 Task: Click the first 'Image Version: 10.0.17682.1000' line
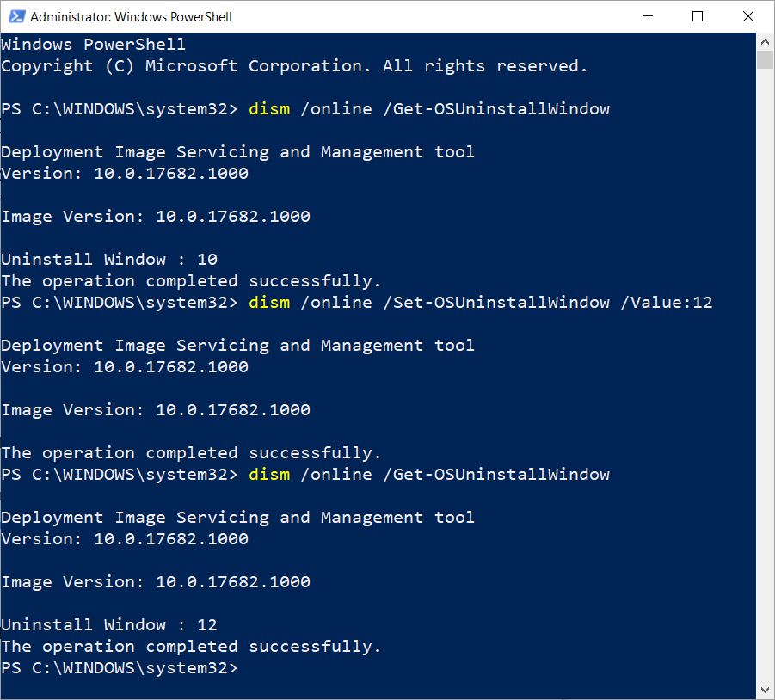[156, 217]
